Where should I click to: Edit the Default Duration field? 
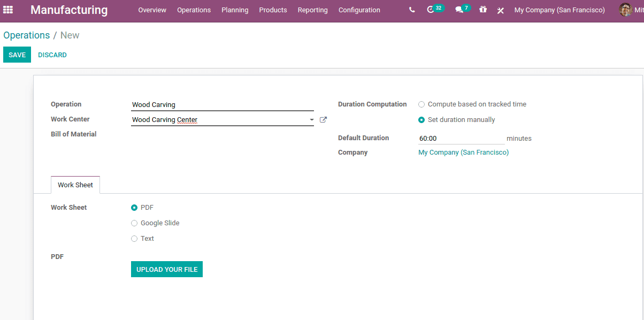pos(461,138)
